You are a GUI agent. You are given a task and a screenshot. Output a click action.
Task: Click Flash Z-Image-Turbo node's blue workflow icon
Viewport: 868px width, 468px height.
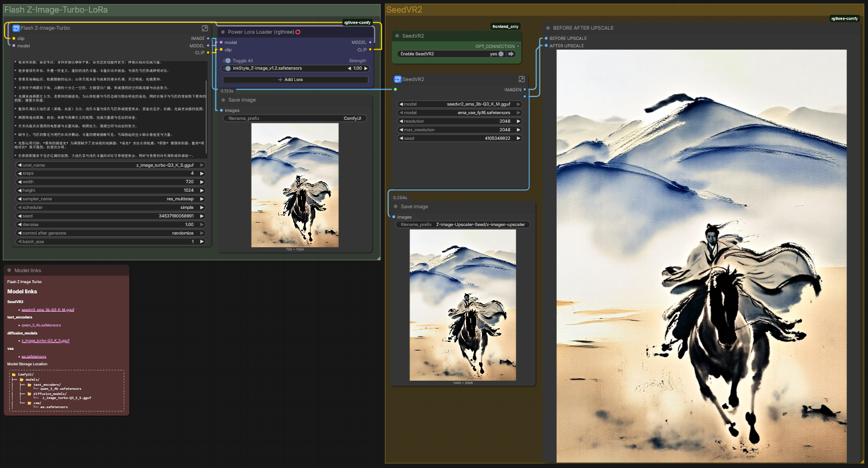(x=16, y=28)
